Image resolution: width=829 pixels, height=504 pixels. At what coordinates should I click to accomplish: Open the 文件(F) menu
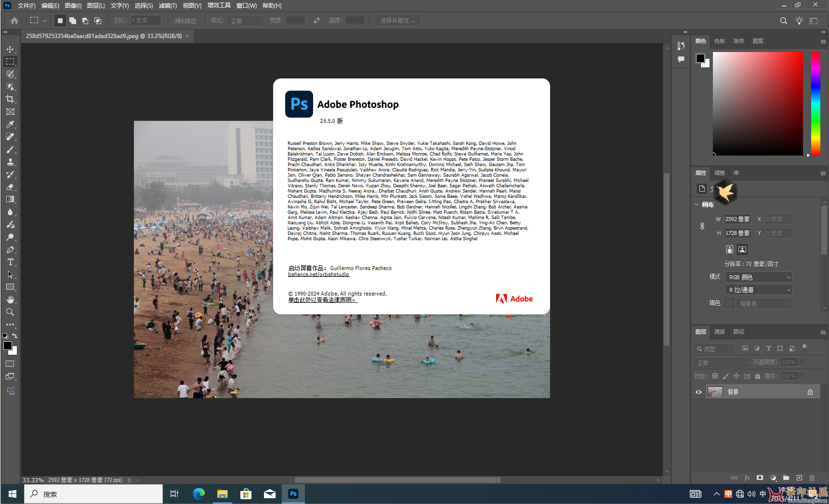point(26,6)
